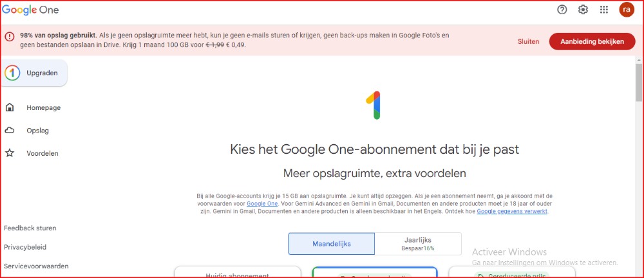Click the Aanbieding bekijken button
This screenshot has height=278, width=644.
coord(592,41)
